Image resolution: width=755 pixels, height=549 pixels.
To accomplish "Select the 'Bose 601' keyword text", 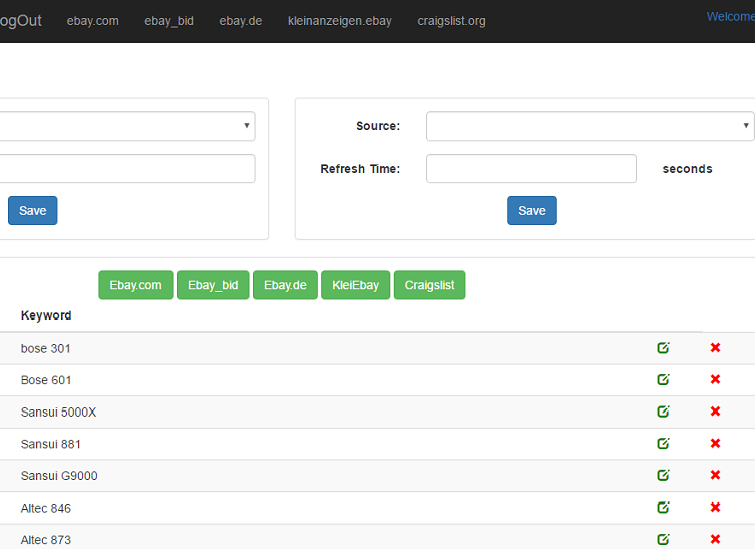I will coord(46,380).
